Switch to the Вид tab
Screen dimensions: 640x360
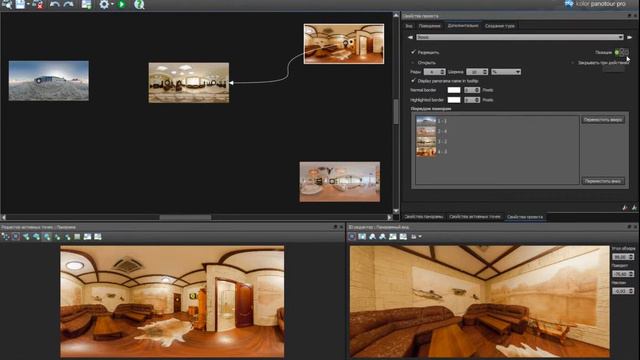[x=409, y=26]
